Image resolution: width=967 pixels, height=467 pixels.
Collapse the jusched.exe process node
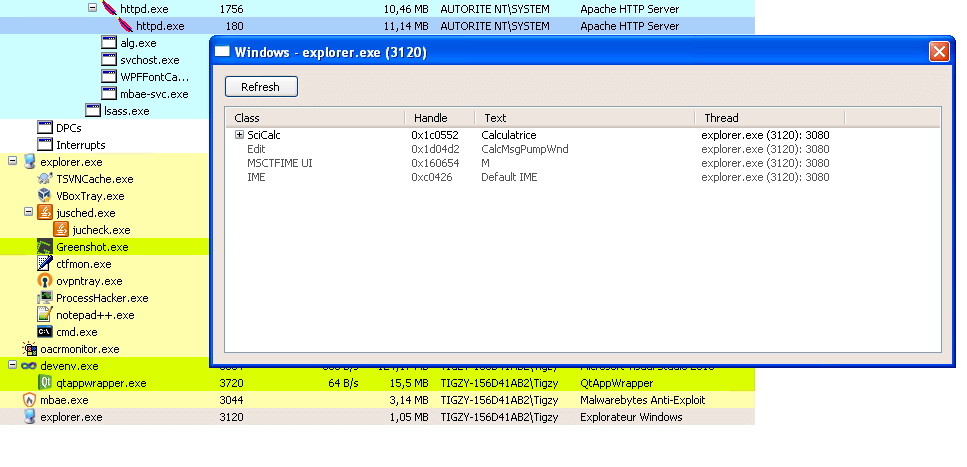pyautogui.click(x=29, y=213)
